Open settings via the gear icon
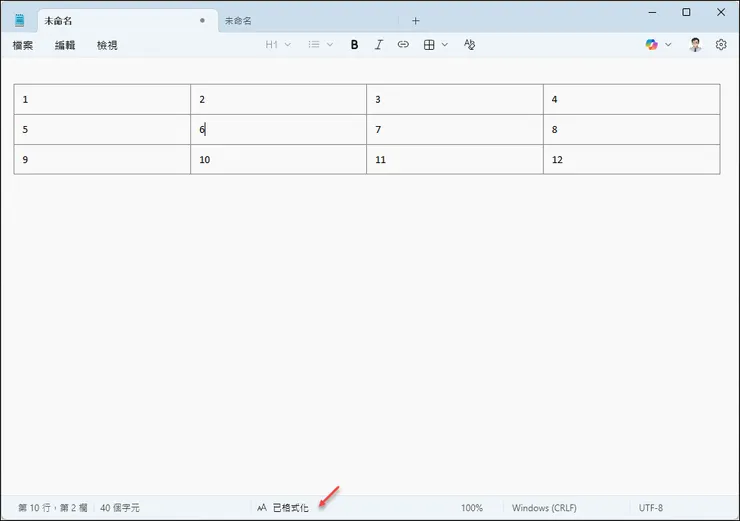 [x=721, y=44]
